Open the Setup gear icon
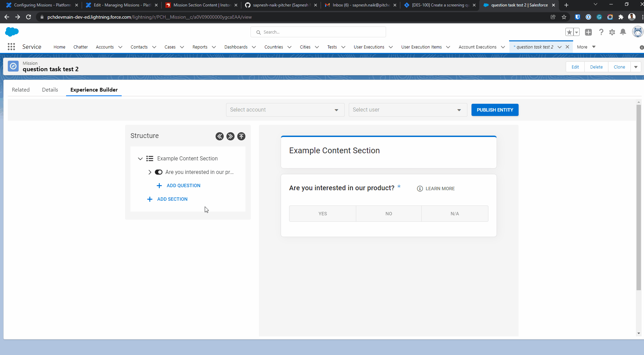 point(612,32)
